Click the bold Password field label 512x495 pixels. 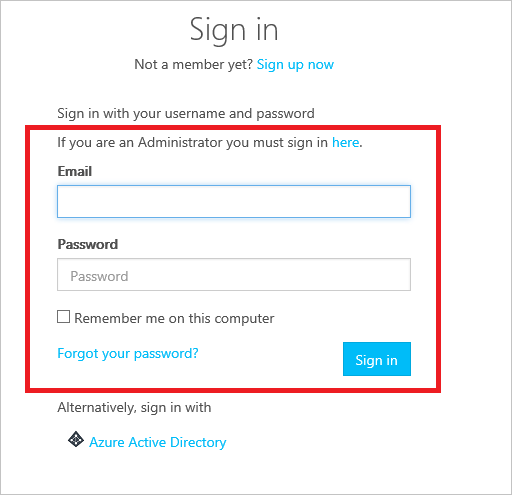coord(88,244)
